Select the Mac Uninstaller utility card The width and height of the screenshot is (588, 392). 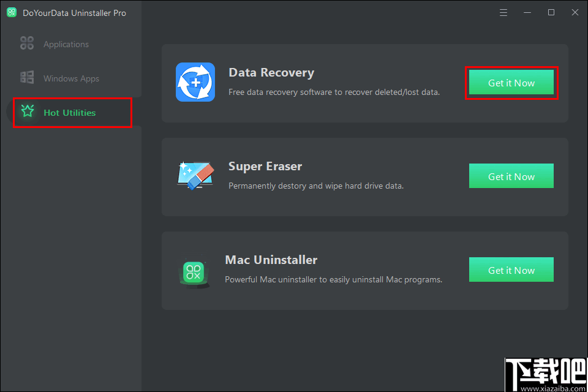point(364,270)
